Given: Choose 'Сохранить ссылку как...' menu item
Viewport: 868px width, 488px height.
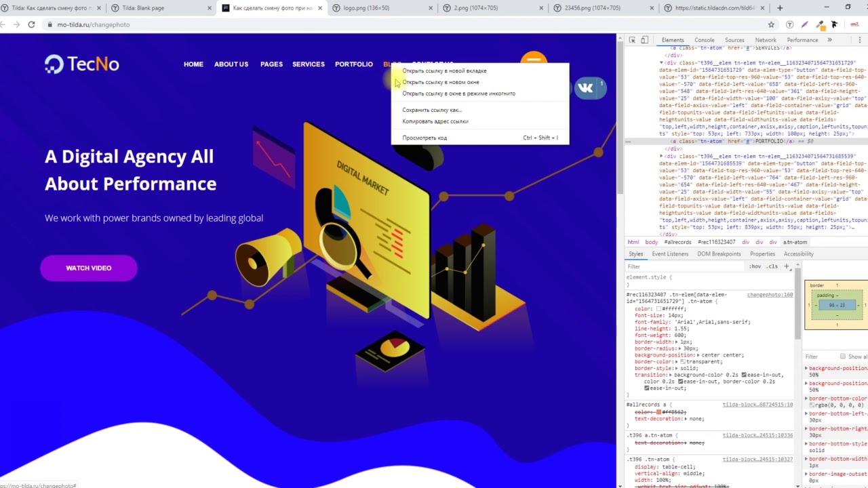Looking at the screenshot, I should (x=480, y=110).
